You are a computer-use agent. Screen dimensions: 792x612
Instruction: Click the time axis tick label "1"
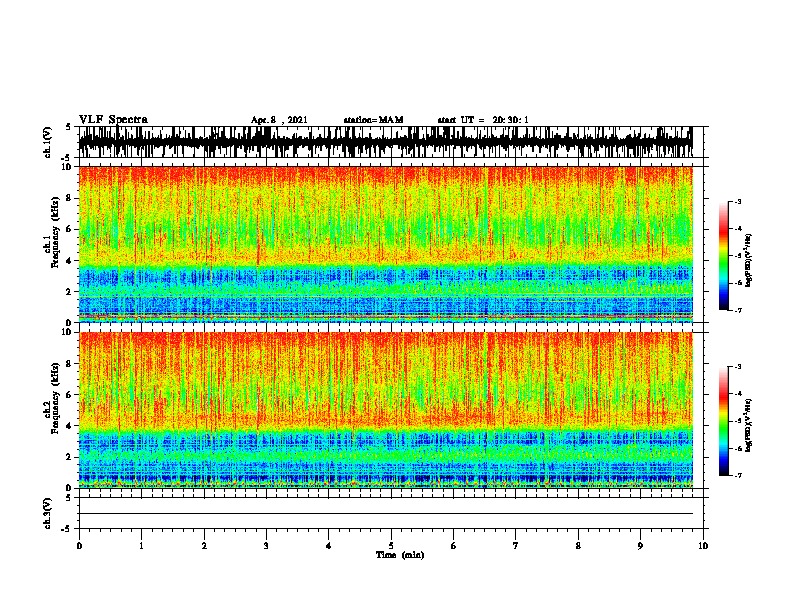click(x=141, y=546)
